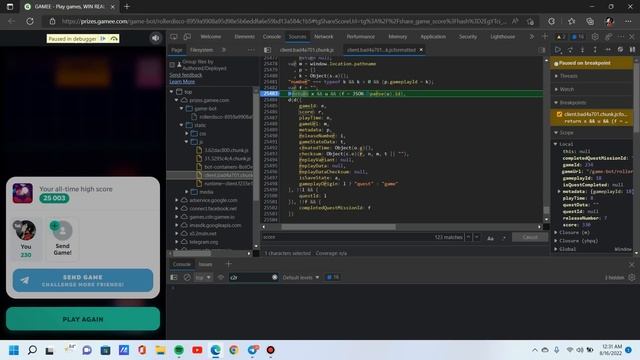The width and height of the screenshot is (640, 360).
Task: Click in the score search field
Action: pos(347,237)
